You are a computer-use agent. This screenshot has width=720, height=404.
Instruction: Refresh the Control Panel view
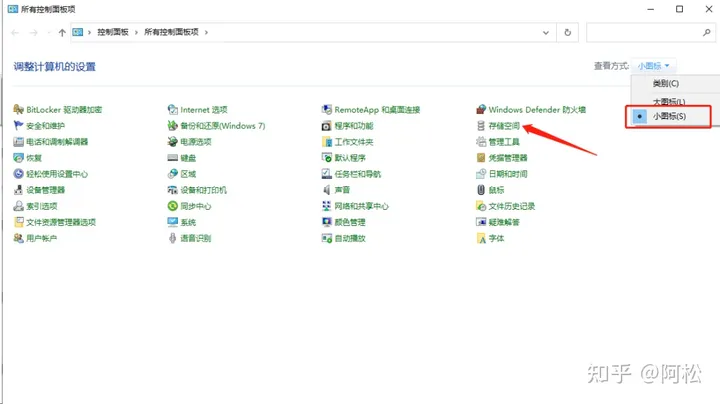568,33
